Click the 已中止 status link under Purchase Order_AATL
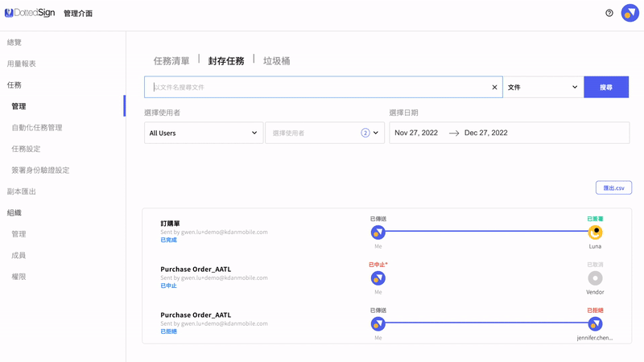Viewport: 644px width, 362px height. pyautogui.click(x=168, y=286)
